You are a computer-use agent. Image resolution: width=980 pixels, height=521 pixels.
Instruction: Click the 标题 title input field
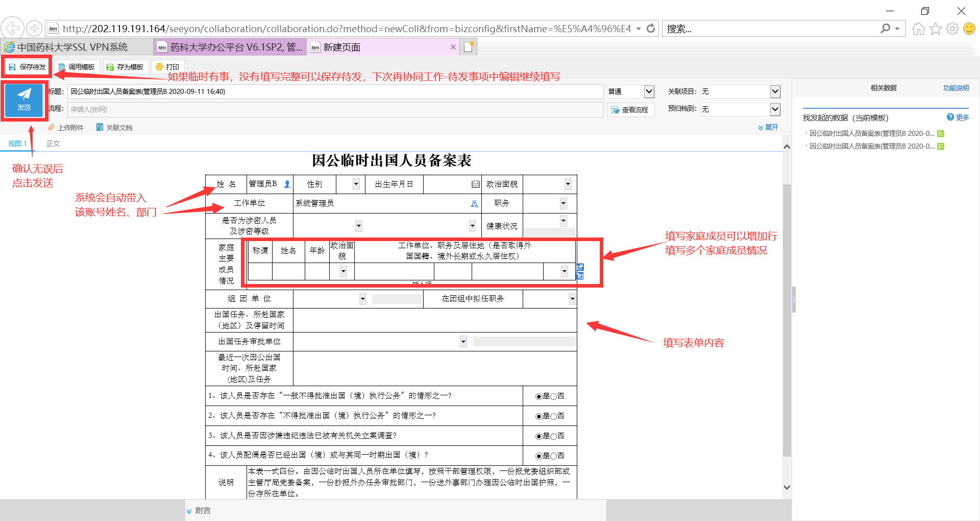(x=334, y=91)
